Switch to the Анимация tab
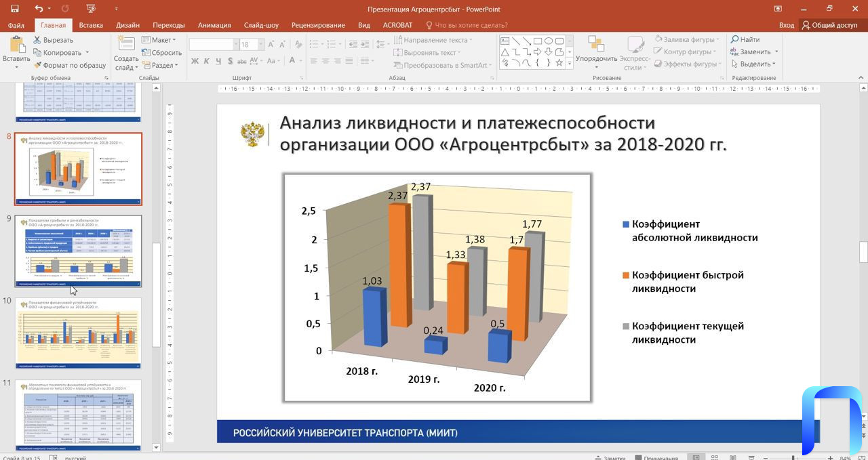 click(214, 25)
